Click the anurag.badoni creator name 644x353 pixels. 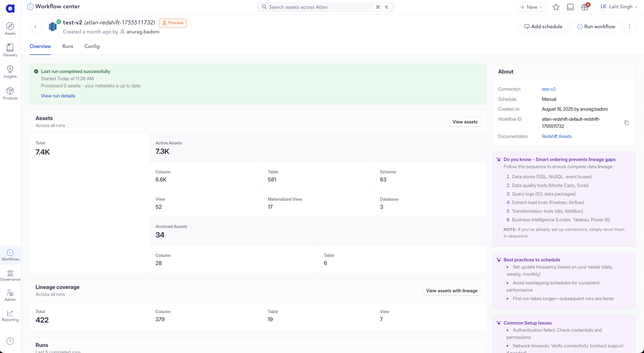pyautogui.click(x=143, y=32)
